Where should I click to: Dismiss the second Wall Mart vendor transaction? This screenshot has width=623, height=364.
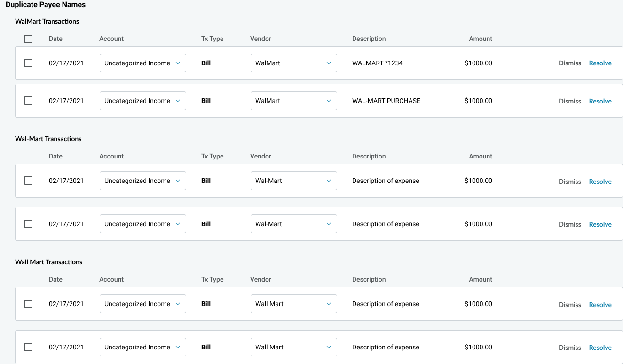(570, 348)
